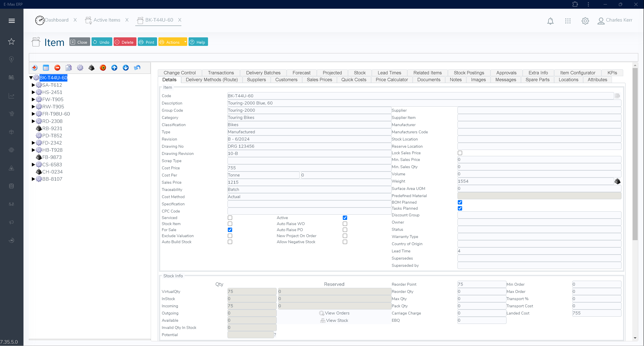Click the weight icon in the tree toolbar
The width and height of the screenshot is (644, 346).
pos(91,68)
